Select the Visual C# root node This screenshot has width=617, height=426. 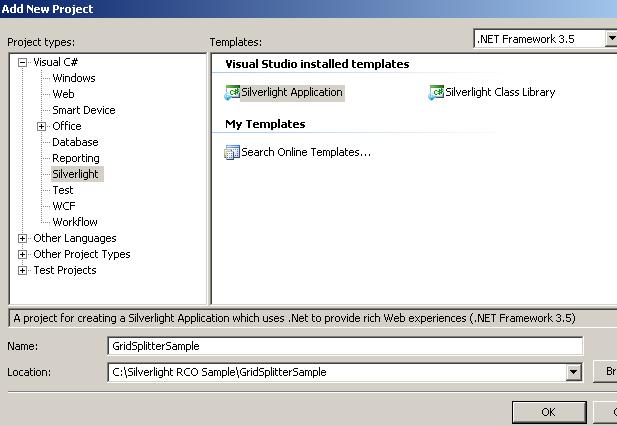pos(55,62)
